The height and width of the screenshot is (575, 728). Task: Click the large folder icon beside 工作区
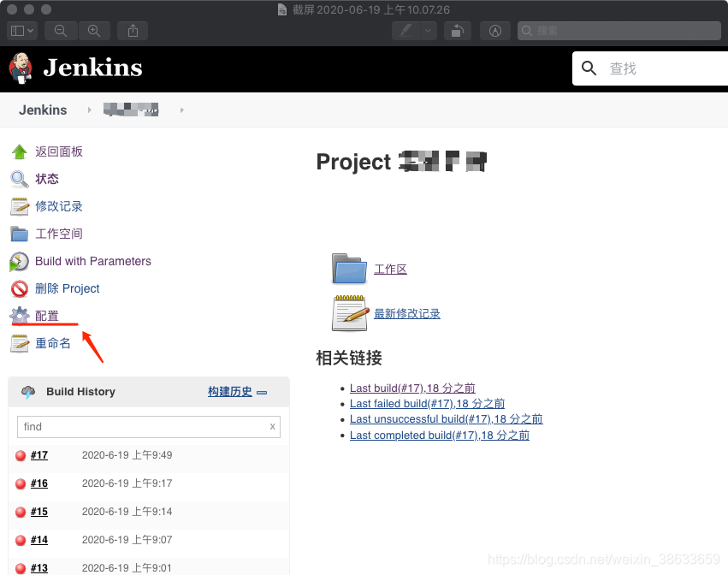(349, 269)
